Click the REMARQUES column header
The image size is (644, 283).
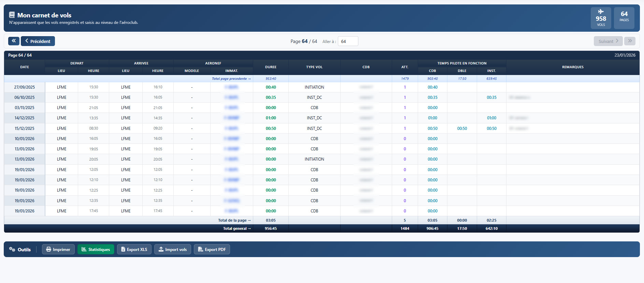point(573,67)
